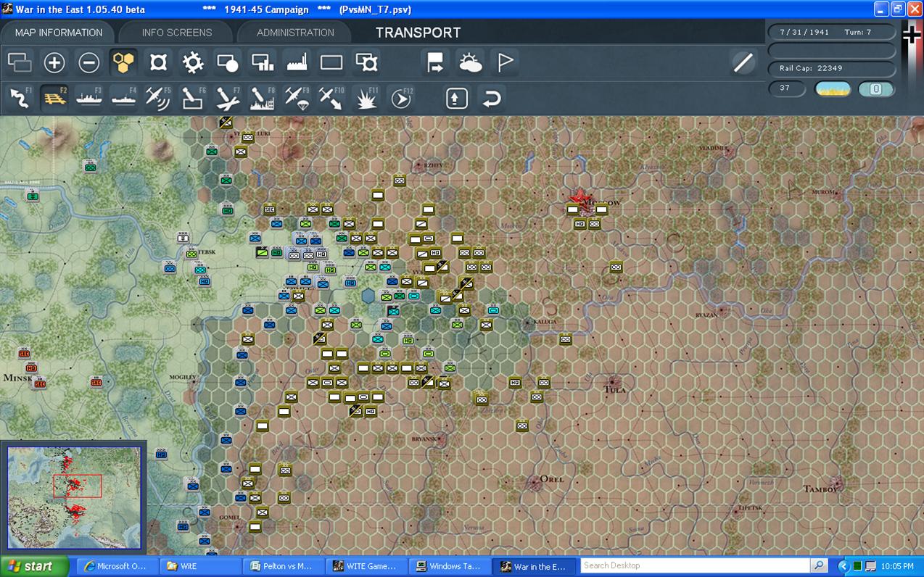Viewport: 924px width, 577px height.
Task: Toggle unit stack display with the overlapping-rectangles icon
Action: tap(20, 63)
